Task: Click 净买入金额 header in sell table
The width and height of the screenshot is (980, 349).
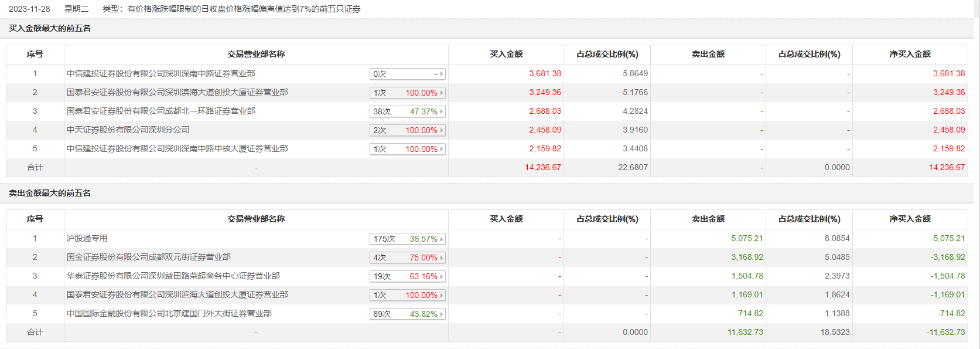Action: pos(910,219)
